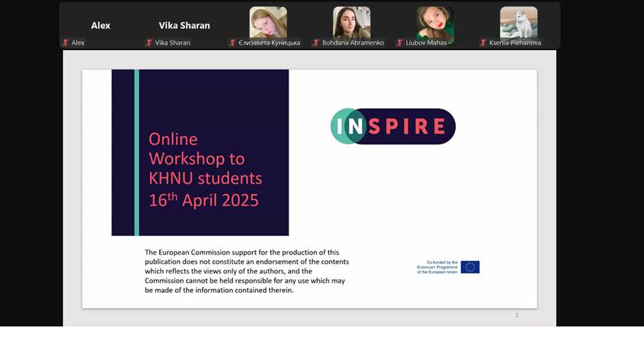Click the 'Alex' name label
The height and width of the screenshot is (339, 644).
[78, 43]
